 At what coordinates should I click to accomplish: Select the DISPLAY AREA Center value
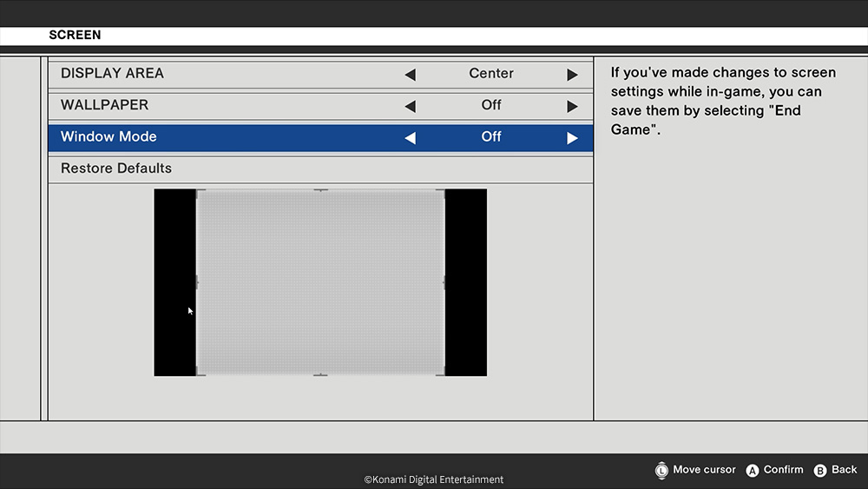coord(491,74)
